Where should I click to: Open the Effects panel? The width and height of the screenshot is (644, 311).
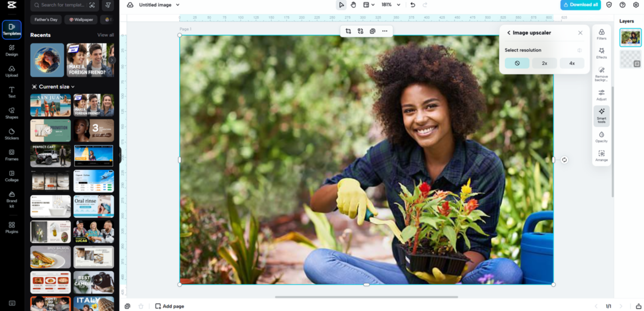click(602, 53)
